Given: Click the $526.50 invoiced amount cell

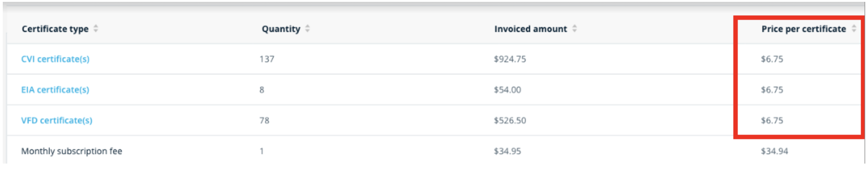Looking at the screenshot, I should (x=510, y=120).
